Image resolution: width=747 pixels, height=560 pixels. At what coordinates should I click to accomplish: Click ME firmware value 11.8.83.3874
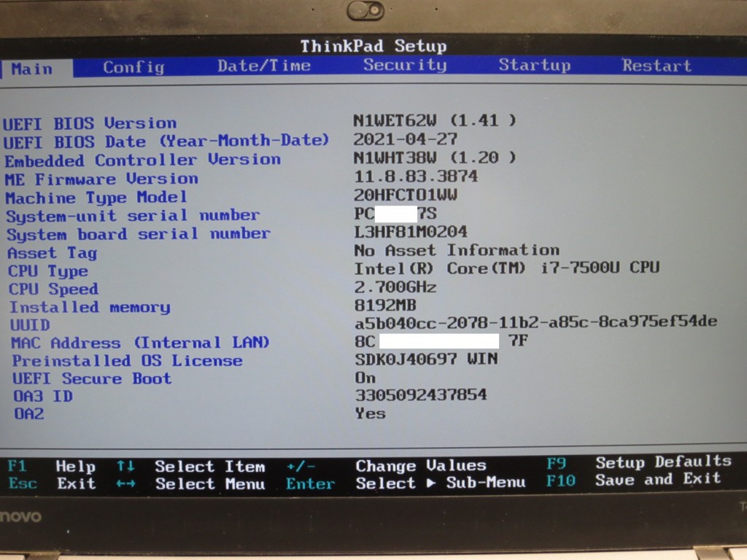[415, 176]
